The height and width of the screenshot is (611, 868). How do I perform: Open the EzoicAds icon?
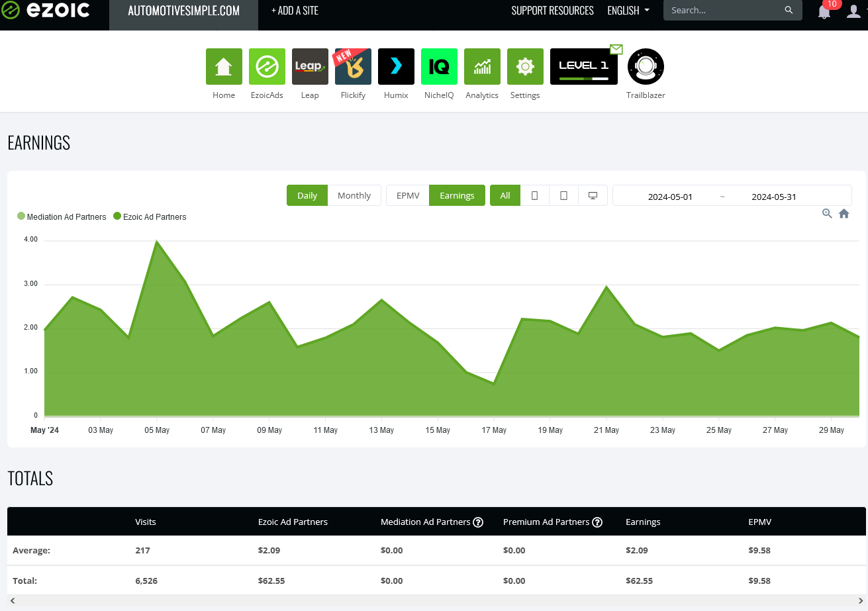pos(267,66)
